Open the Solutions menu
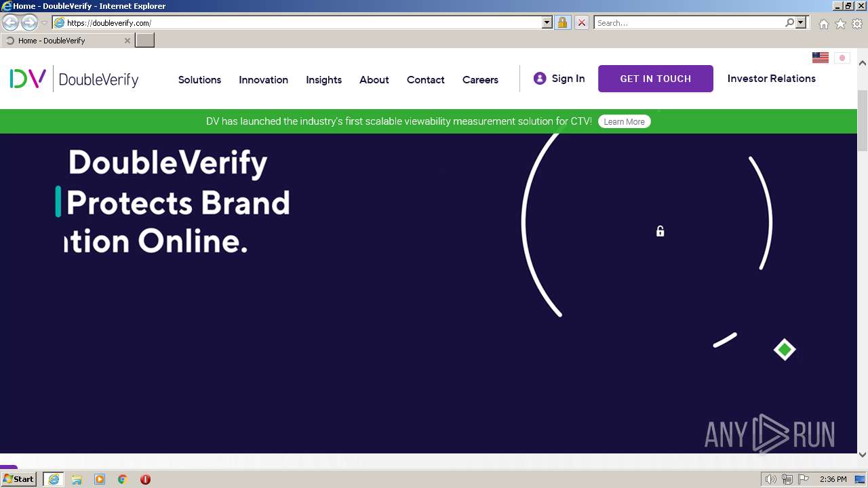 click(199, 79)
